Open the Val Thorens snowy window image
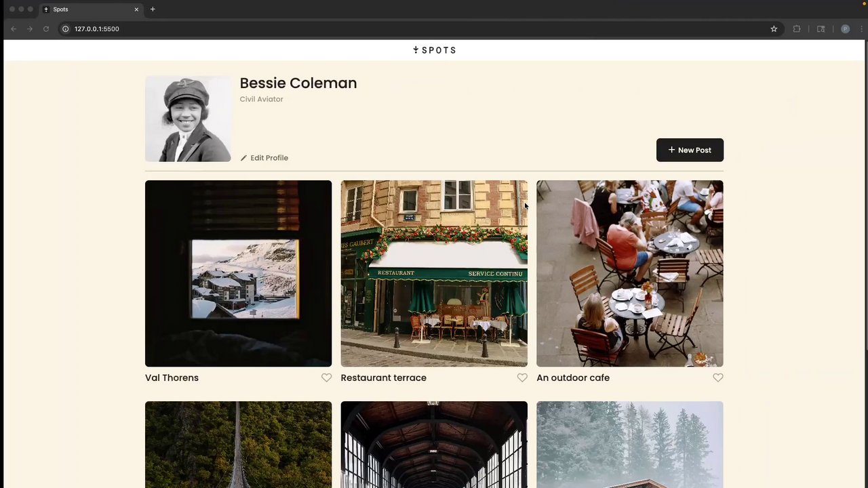 (239, 274)
